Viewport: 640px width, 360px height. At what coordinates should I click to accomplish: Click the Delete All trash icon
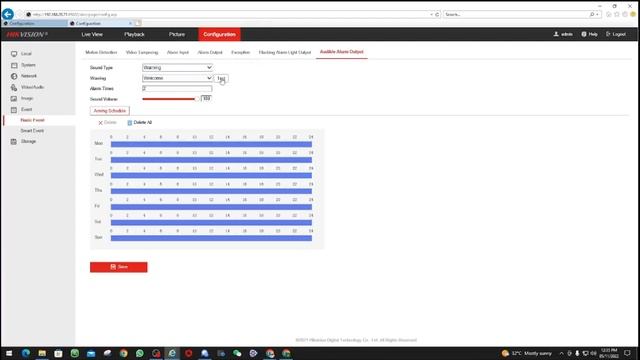click(130, 123)
